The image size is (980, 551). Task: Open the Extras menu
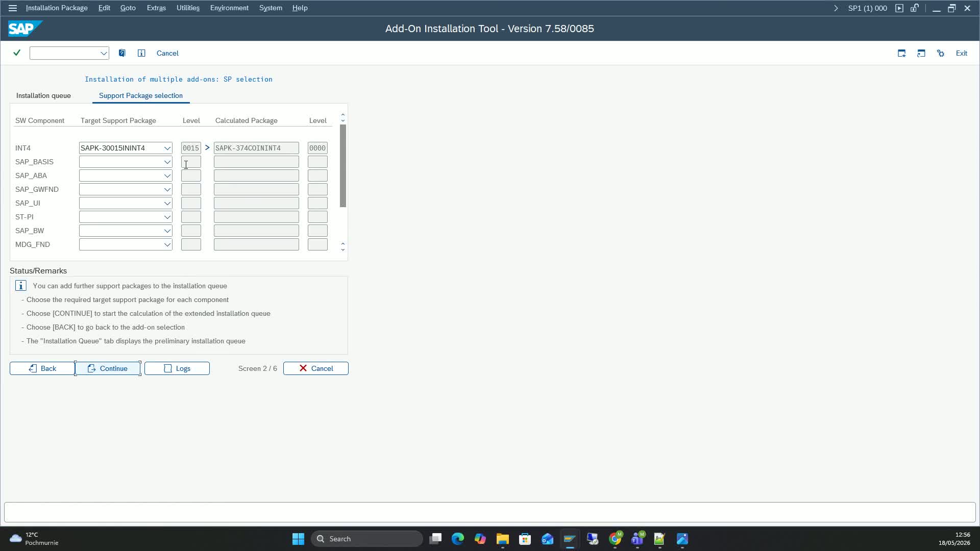[156, 8]
